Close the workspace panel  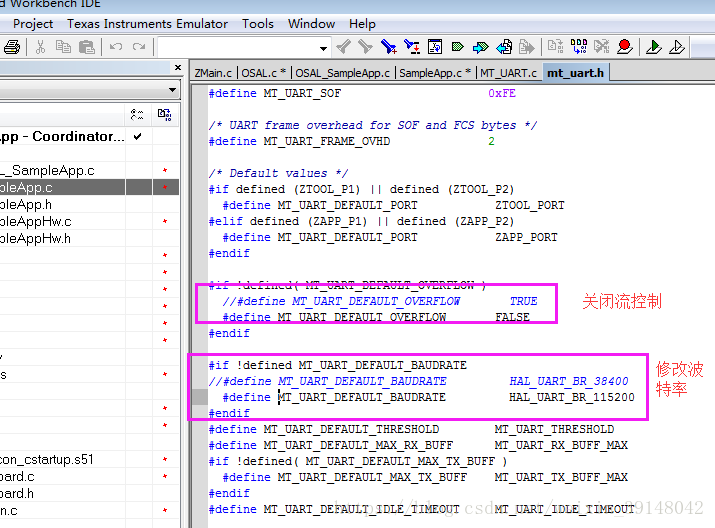pyautogui.click(x=178, y=67)
